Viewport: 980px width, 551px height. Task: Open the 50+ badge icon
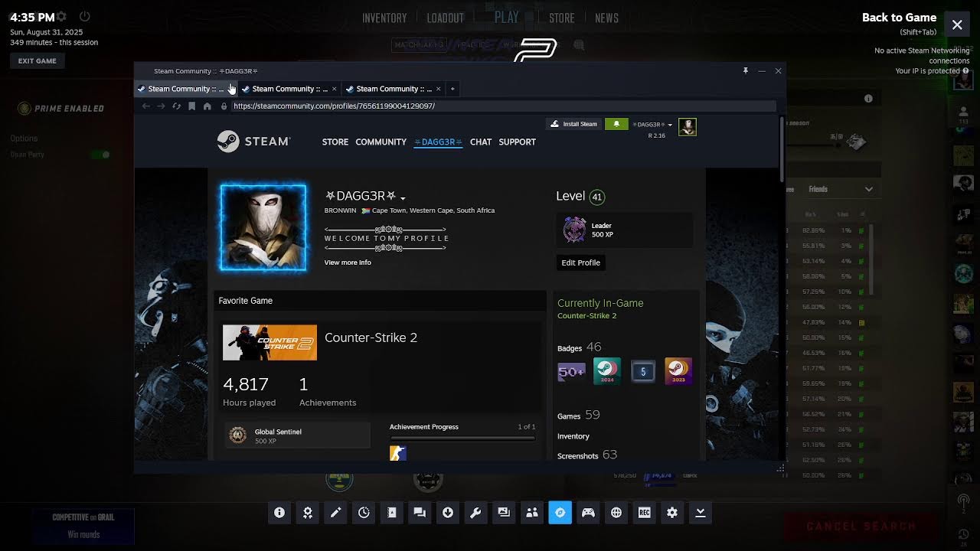click(x=571, y=372)
